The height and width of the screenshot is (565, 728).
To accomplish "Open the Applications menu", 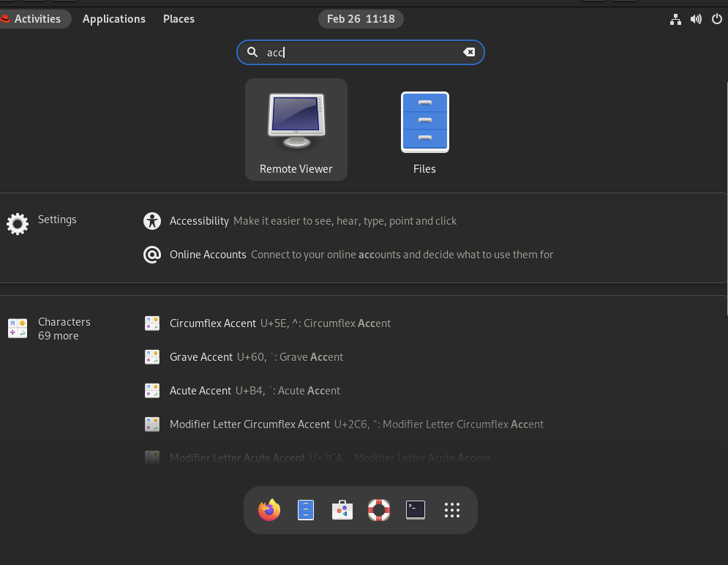I will 113,19.
